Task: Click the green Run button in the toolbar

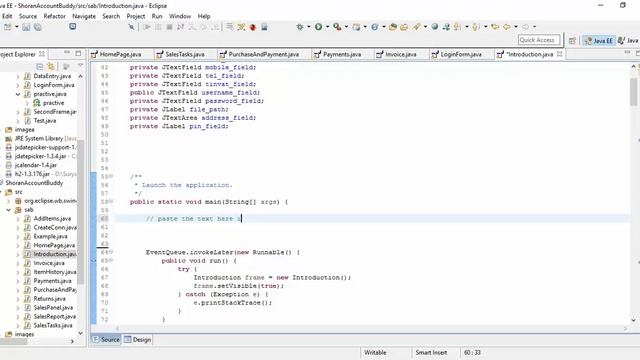Action: coord(318,27)
